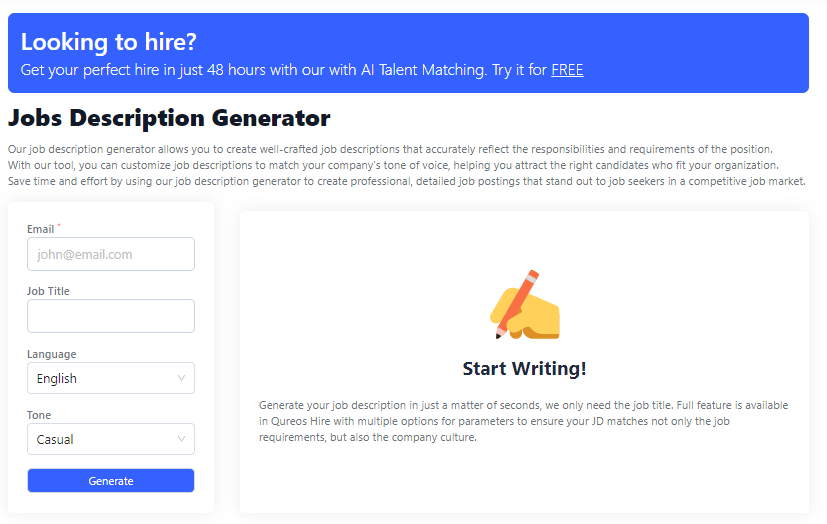The image size is (827, 524).
Task: Click the "Looking to hire?" banner heading
Action: [109, 42]
